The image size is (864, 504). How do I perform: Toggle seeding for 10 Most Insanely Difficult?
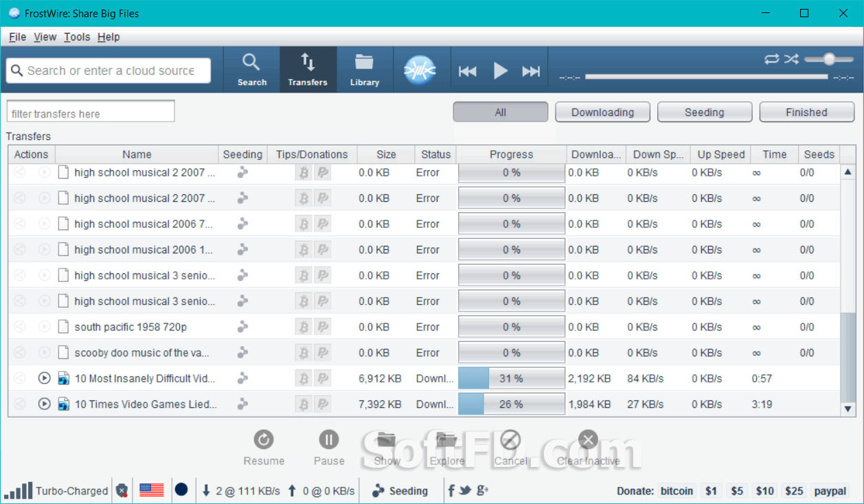click(242, 378)
